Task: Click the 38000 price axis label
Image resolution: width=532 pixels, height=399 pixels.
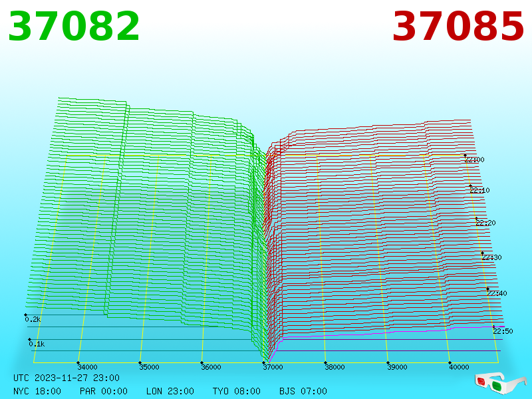Action: tap(334, 367)
